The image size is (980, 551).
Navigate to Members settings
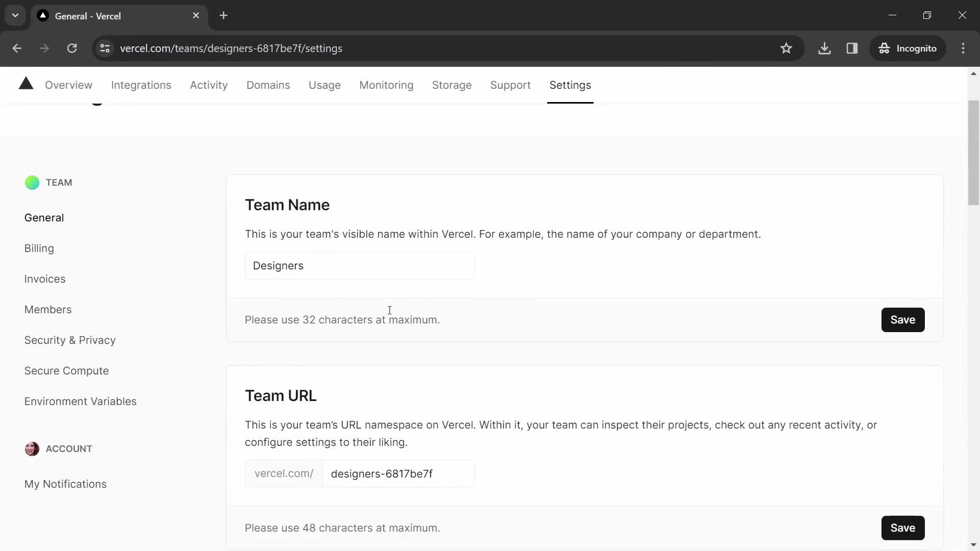coord(48,309)
